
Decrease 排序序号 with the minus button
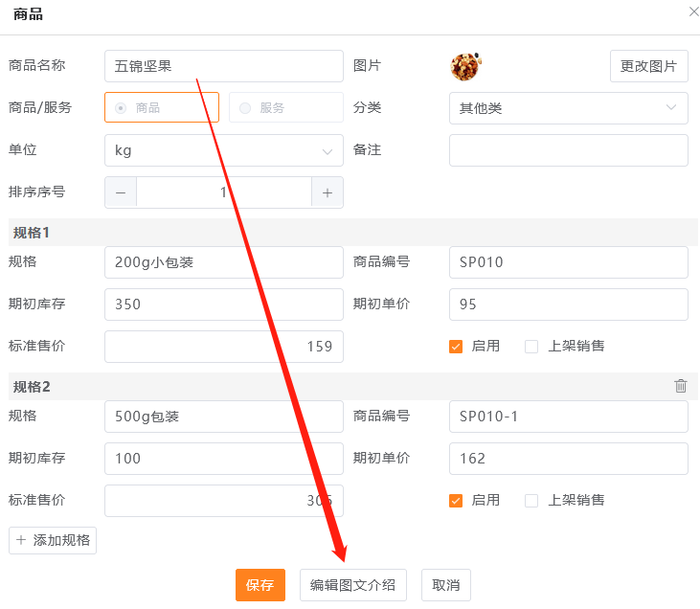(x=121, y=192)
